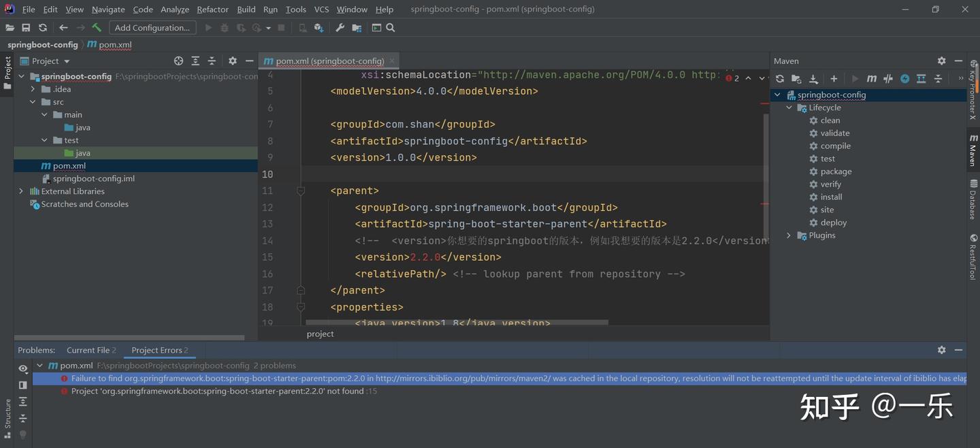Viewport: 980px width, 448px height.
Task: Open Project Structure icon in toolbar
Action: [357, 28]
